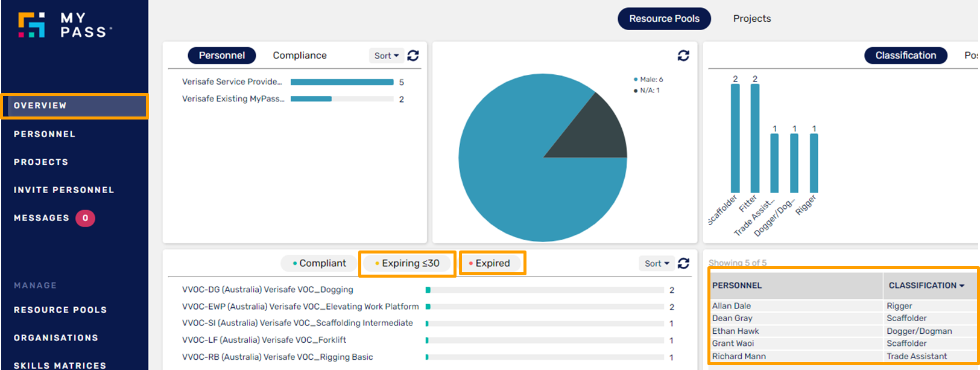Click the MyPass logo icon

click(x=31, y=25)
